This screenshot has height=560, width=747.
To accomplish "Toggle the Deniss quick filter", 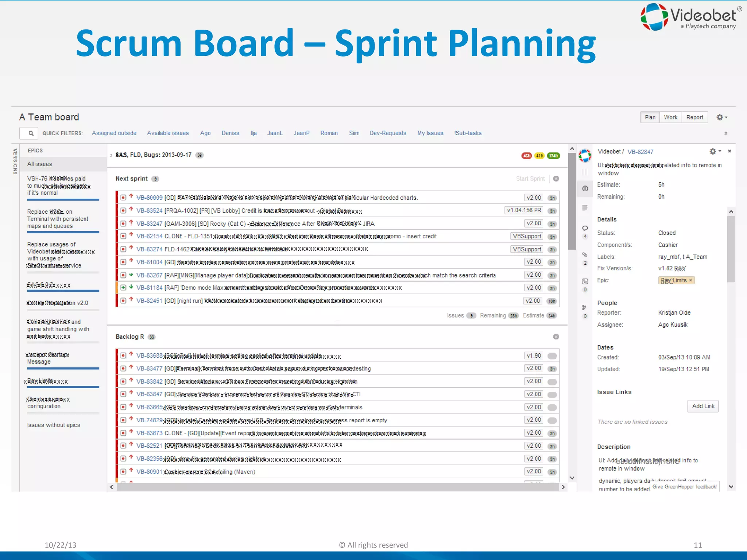I will point(231,133).
